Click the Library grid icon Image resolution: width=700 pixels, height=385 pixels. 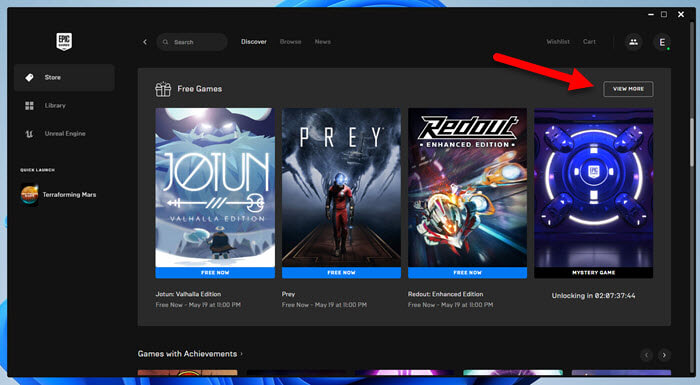click(x=29, y=105)
